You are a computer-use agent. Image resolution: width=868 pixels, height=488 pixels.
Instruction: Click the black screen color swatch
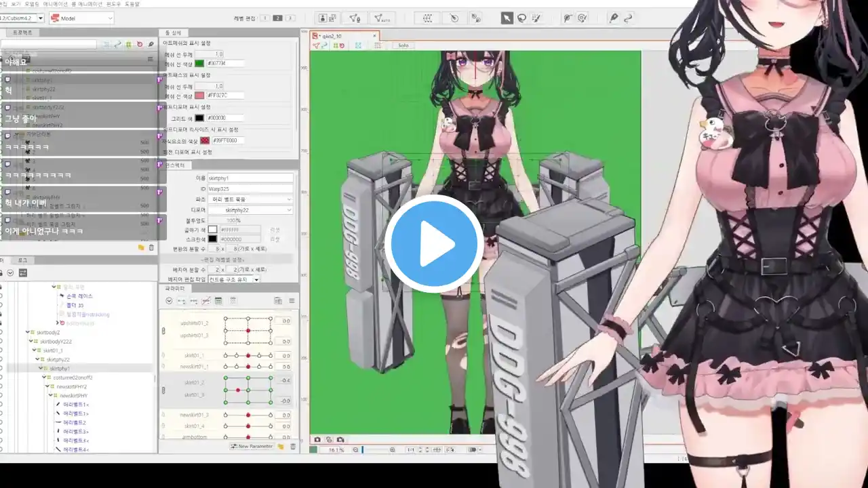coord(212,239)
